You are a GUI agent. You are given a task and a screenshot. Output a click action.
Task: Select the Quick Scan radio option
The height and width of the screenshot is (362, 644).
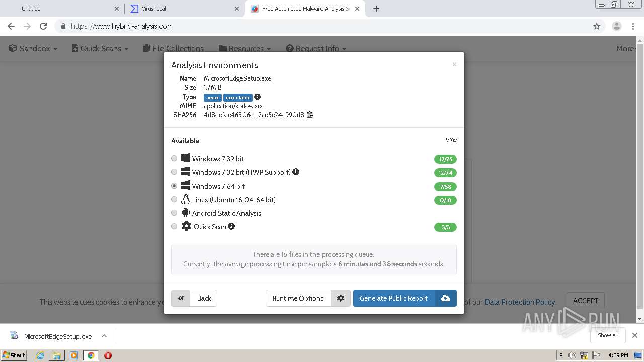[174, 226]
